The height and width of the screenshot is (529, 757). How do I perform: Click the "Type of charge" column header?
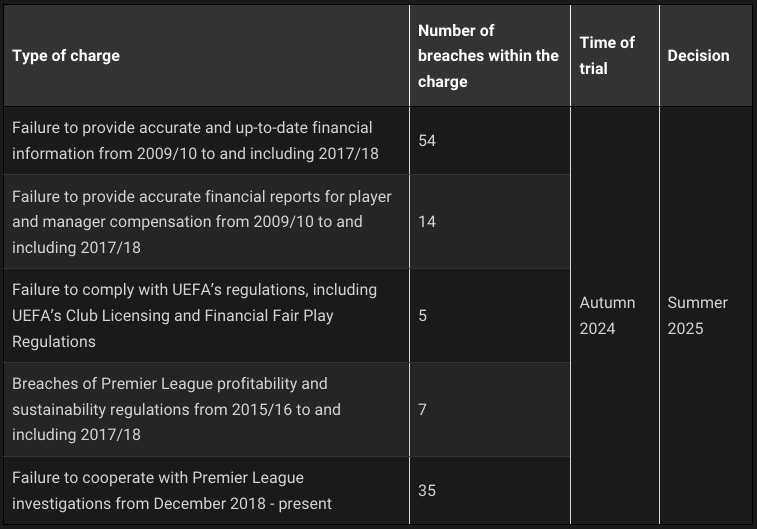(66, 56)
